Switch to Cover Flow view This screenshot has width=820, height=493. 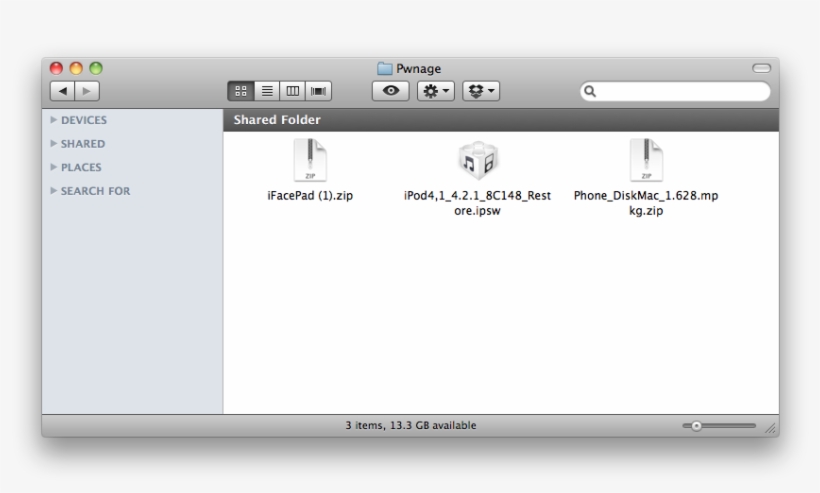pos(318,91)
